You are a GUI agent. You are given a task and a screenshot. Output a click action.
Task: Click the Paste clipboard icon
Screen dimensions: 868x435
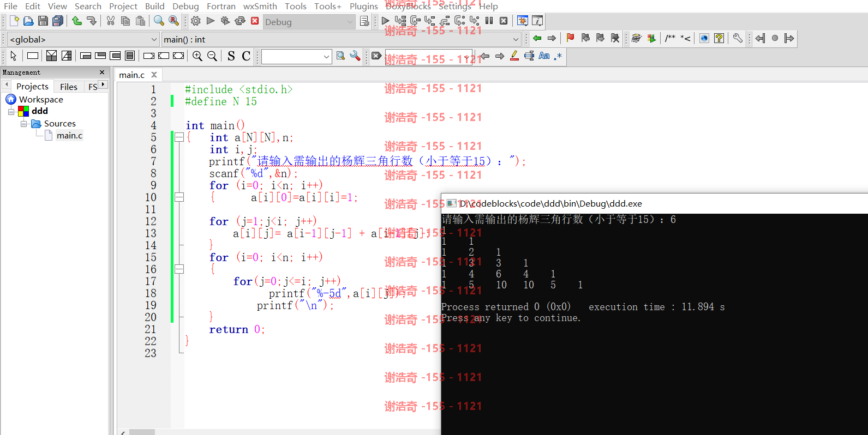[x=140, y=21]
